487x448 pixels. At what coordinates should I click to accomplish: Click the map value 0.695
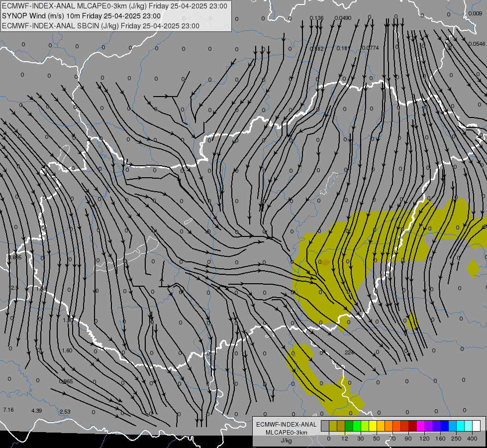pos(14,257)
